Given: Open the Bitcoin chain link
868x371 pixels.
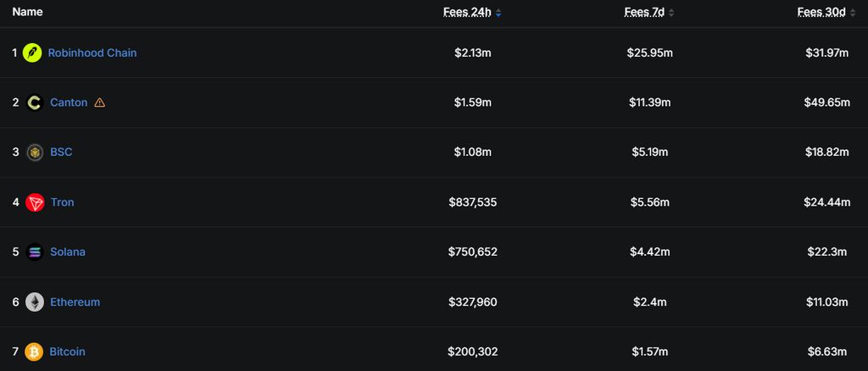Looking at the screenshot, I should coord(68,352).
